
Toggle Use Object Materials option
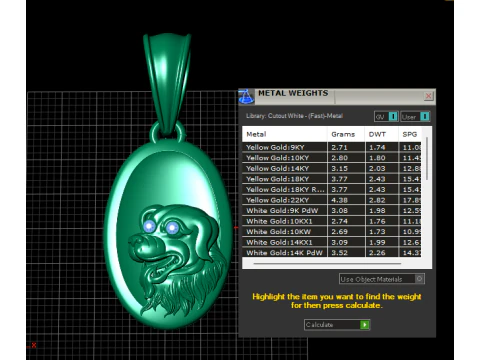pos(382,279)
